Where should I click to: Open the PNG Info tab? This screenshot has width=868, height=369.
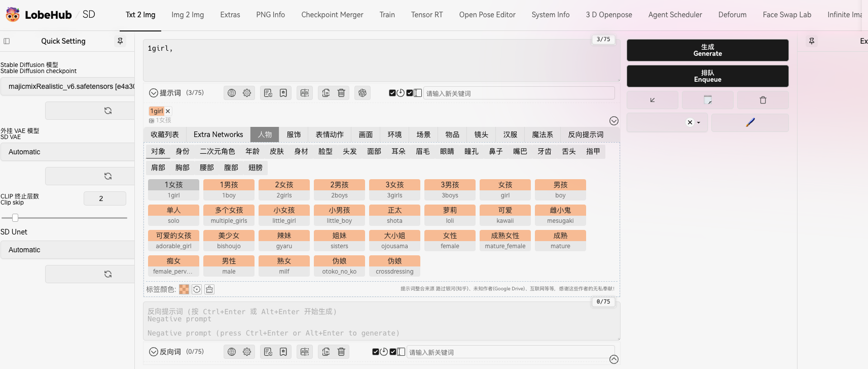coord(271,15)
